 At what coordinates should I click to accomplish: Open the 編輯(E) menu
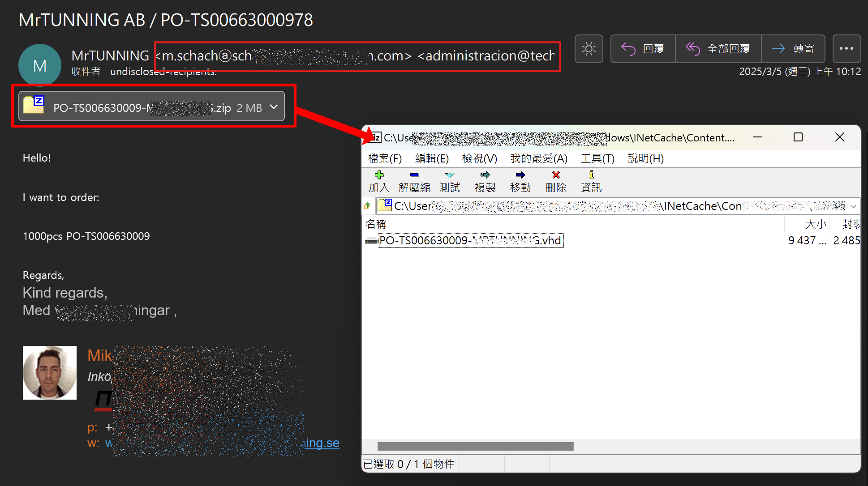click(432, 158)
